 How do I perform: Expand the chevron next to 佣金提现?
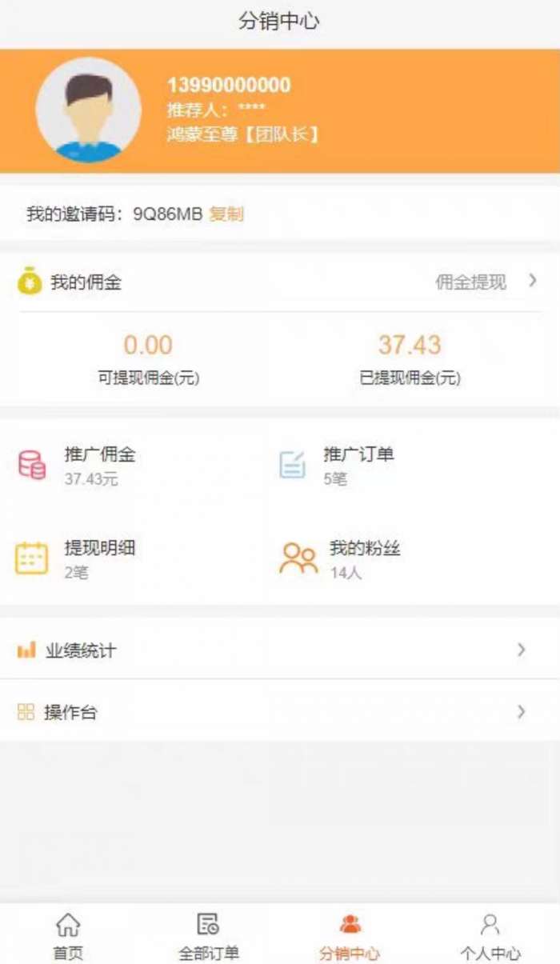[533, 280]
